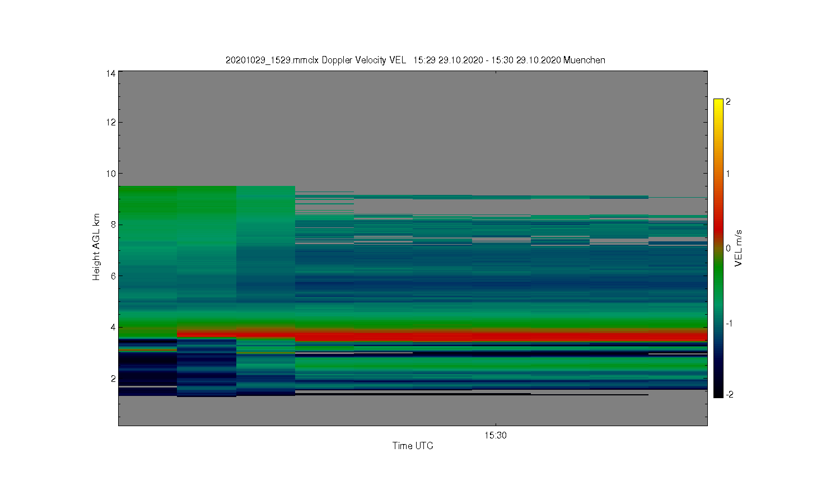
Task: Click the y-axis tick label 6
Action: (x=113, y=276)
